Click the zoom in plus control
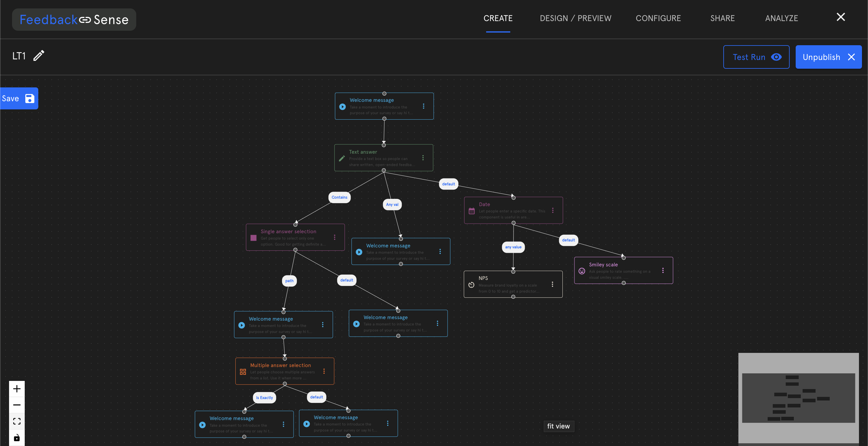 [x=17, y=389]
